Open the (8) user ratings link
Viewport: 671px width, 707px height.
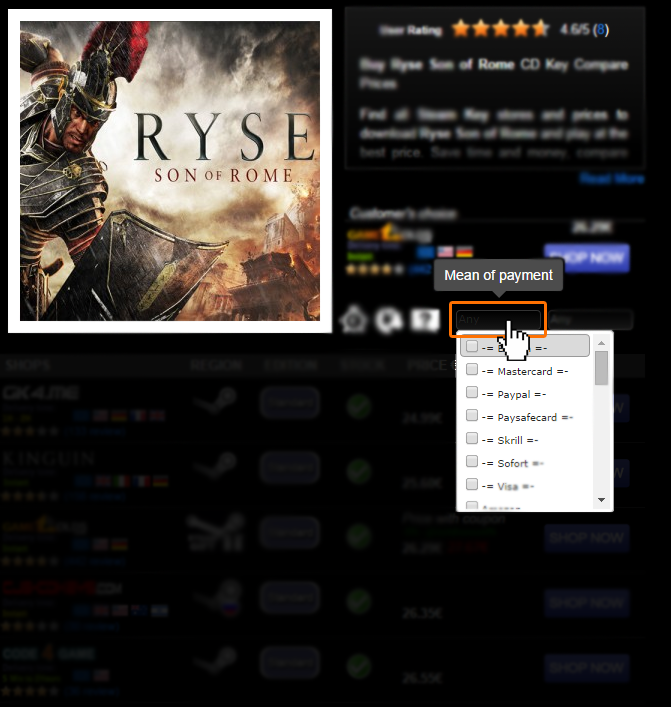coord(601,30)
